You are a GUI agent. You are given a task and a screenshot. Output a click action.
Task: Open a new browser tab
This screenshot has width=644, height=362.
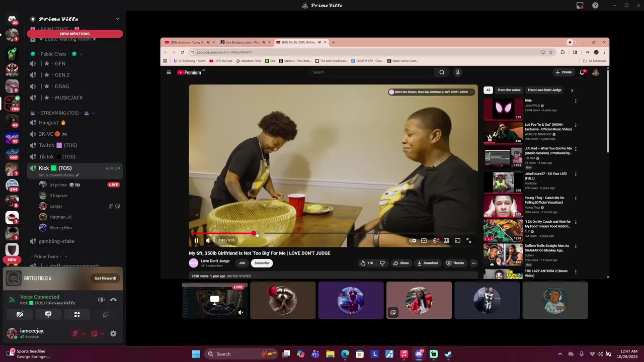click(333, 42)
